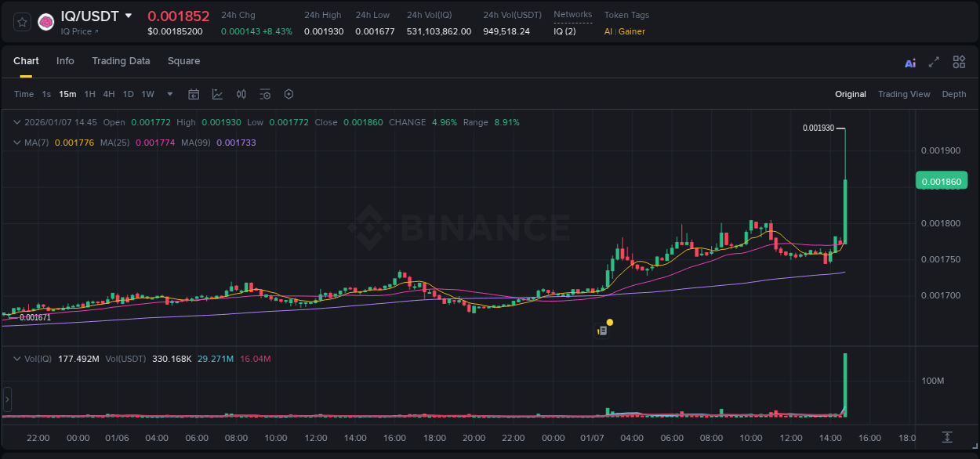The image size is (980, 459).
Task: Open the Ai assistant icon
Action: 910,62
